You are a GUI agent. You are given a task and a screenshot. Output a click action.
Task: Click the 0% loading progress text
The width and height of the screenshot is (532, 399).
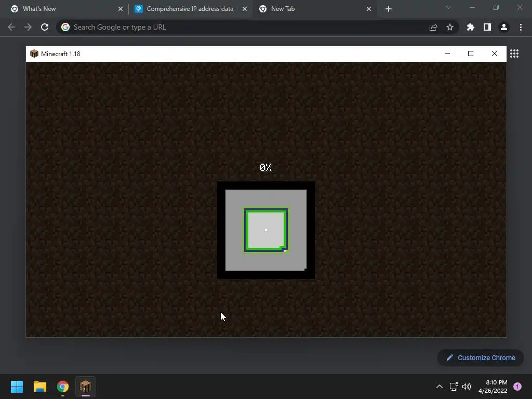coord(265,167)
